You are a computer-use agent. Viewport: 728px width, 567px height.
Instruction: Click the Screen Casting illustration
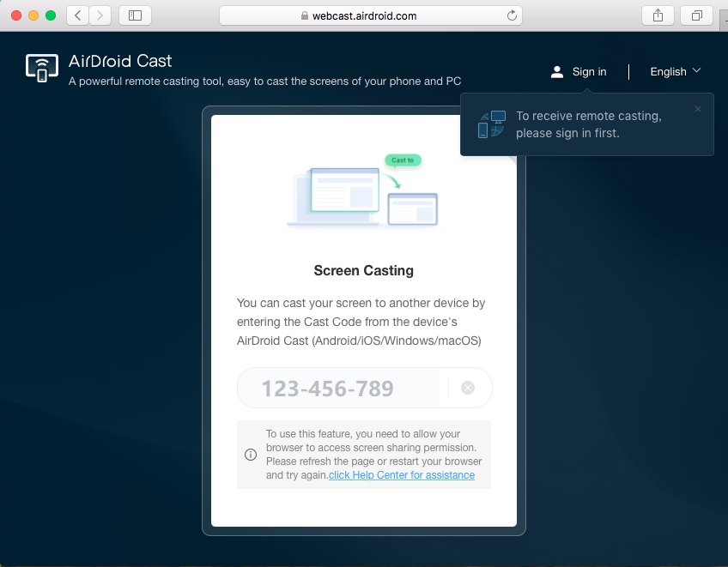tap(363, 194)
